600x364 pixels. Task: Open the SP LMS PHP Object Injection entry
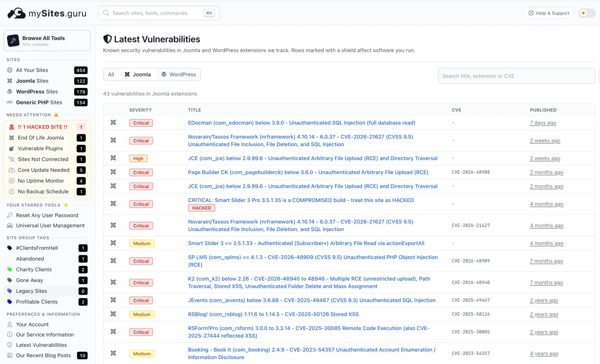pyautogui.click(x=313, y=261)
